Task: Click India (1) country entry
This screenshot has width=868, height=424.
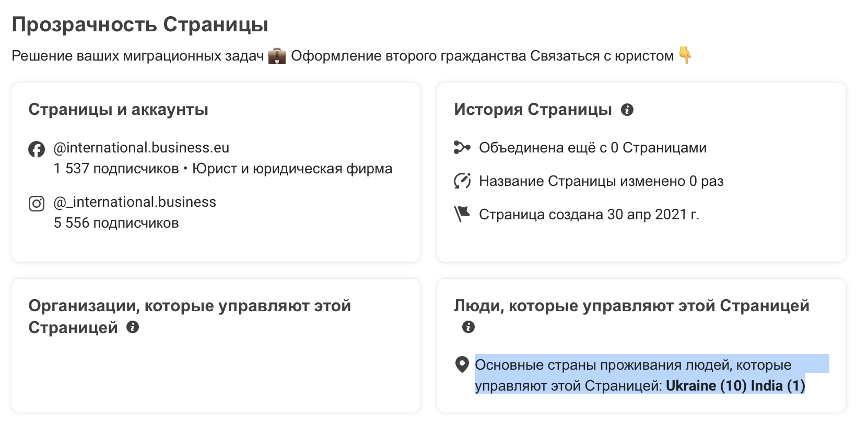Action: [778, 386]
